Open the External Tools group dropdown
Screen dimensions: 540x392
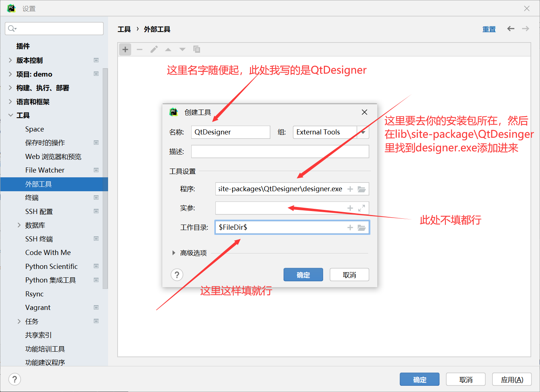pos(362,132)
